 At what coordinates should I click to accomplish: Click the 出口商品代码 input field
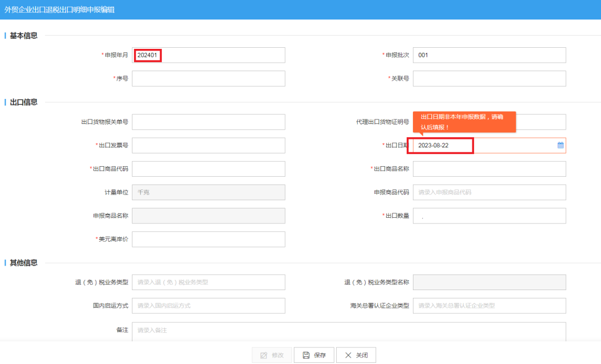208,169
